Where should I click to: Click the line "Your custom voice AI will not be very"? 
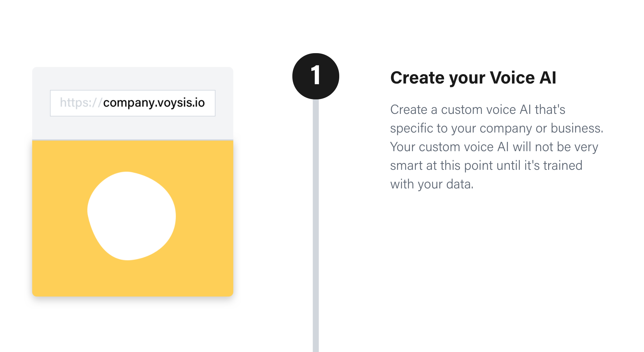click(x=494, y=147)
